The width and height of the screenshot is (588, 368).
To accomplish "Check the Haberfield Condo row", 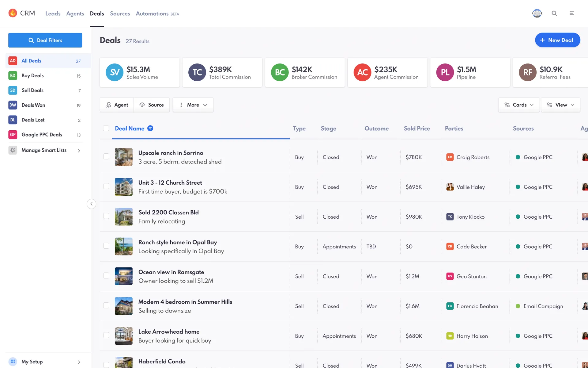I will 106,365.
